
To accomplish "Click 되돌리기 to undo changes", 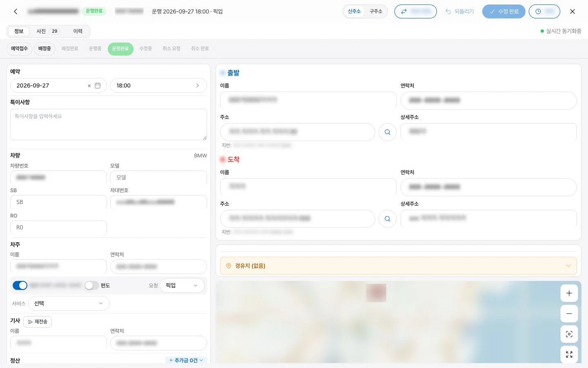I will coord(460,11).
